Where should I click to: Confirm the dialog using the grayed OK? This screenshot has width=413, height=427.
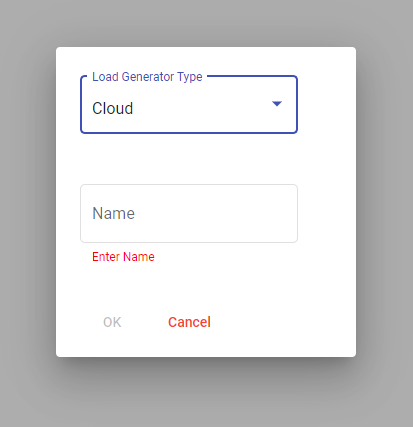[x=112, y=322]
